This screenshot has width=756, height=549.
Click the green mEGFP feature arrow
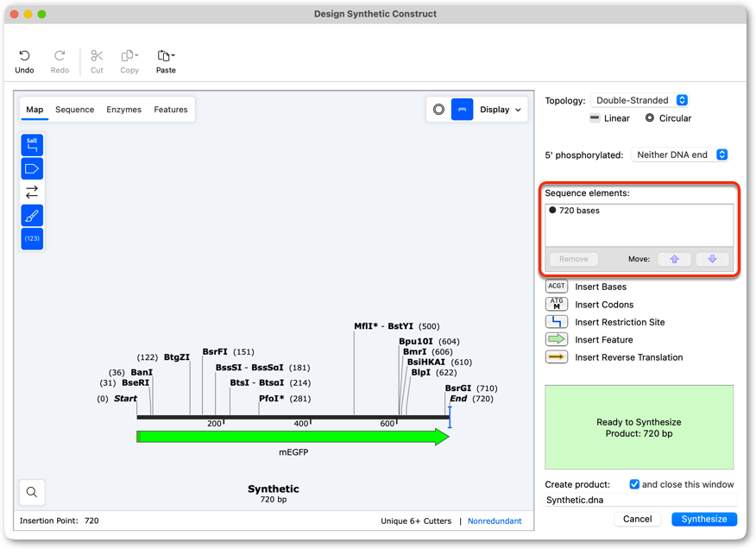click(x=293, y=437)
